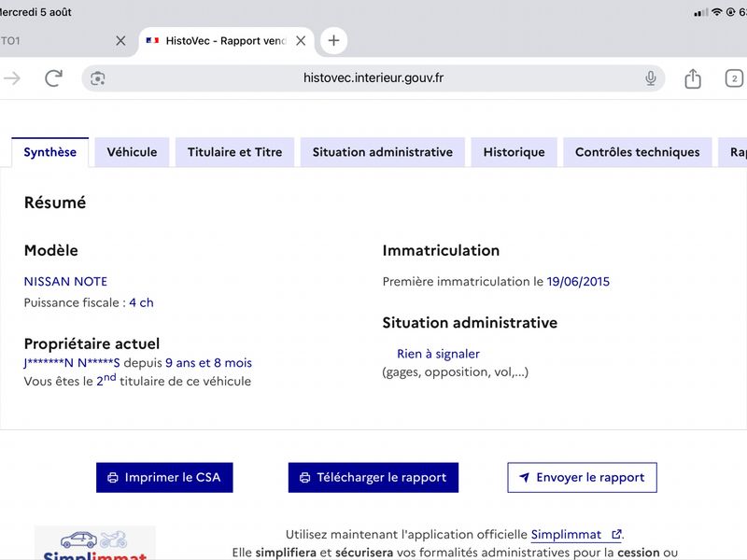Click the Imprimer le CSA button

coord(164,477)
